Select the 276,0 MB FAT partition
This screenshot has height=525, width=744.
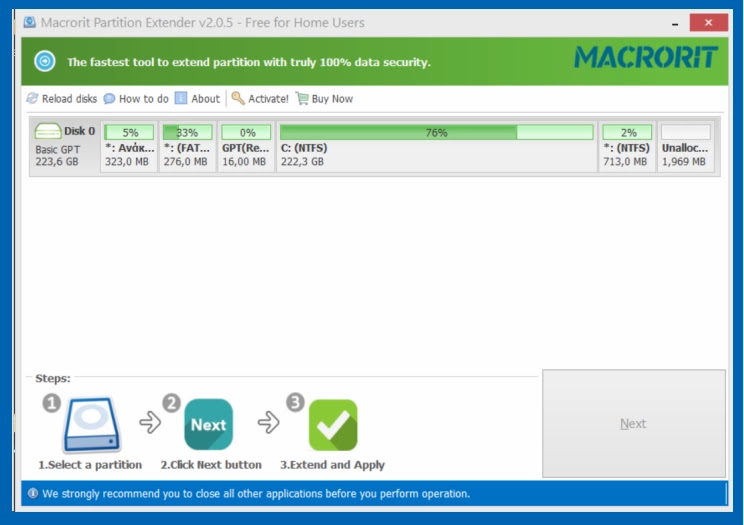coord(187,146)
